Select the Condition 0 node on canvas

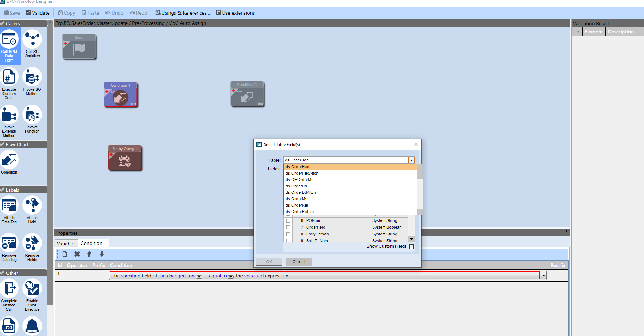247,94
